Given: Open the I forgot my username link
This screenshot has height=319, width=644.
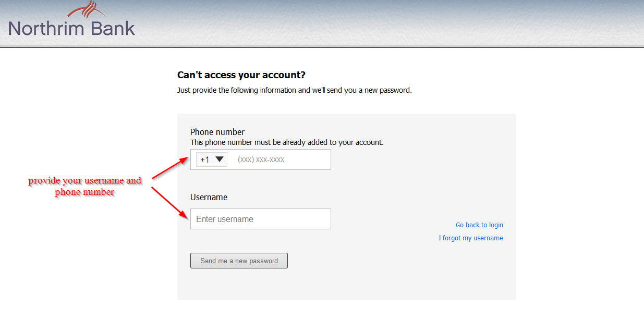Looking at the screenshot, I should click(x=471, y=238).
